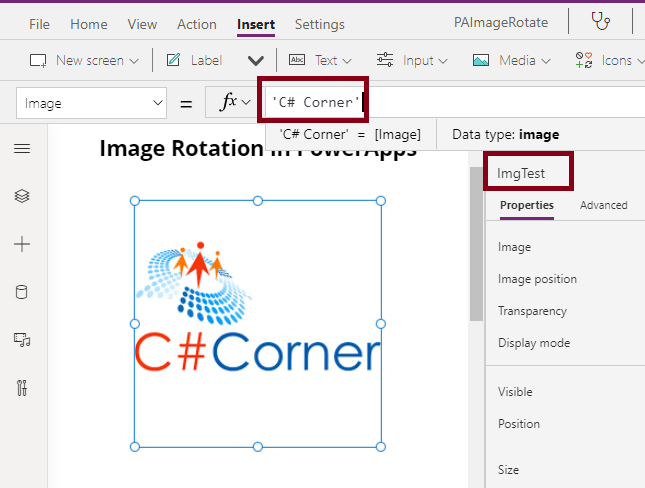Click the Label pencil icon
Viewport: 645px width, 488px height.
[x=173, y=60]
